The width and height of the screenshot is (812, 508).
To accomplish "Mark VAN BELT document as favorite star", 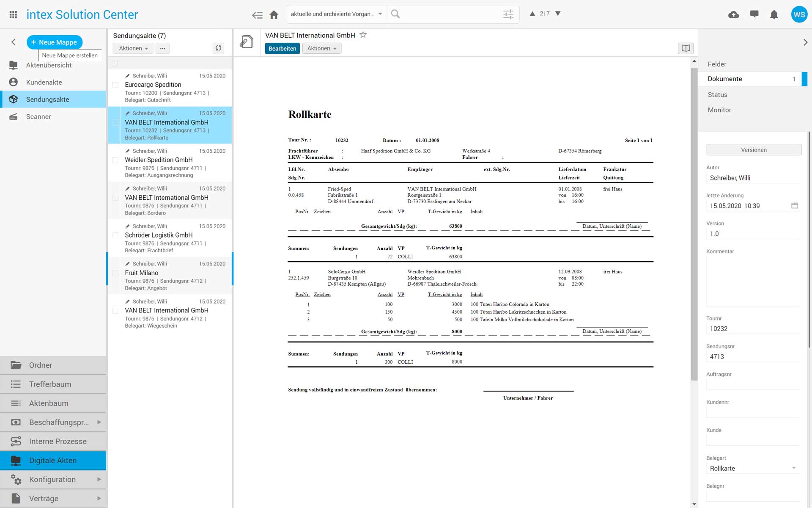I will point(363,35).
